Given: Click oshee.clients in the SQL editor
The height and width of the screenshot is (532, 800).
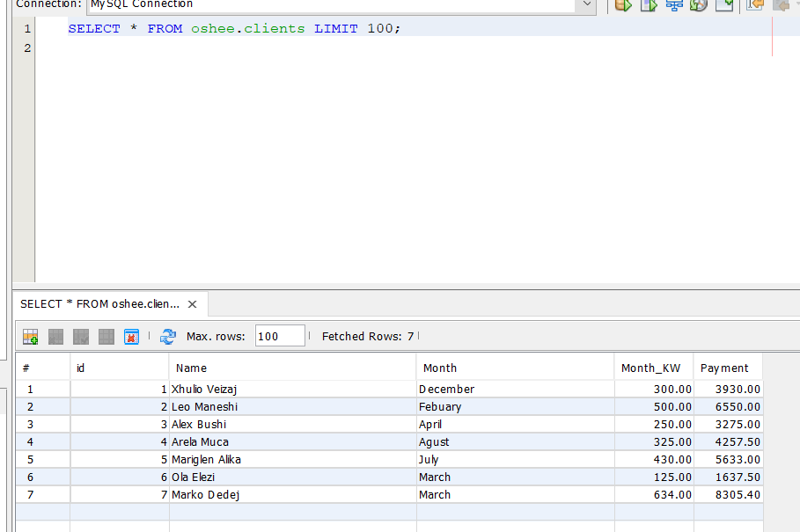Looking at the screenshot, I should [247, 28].
